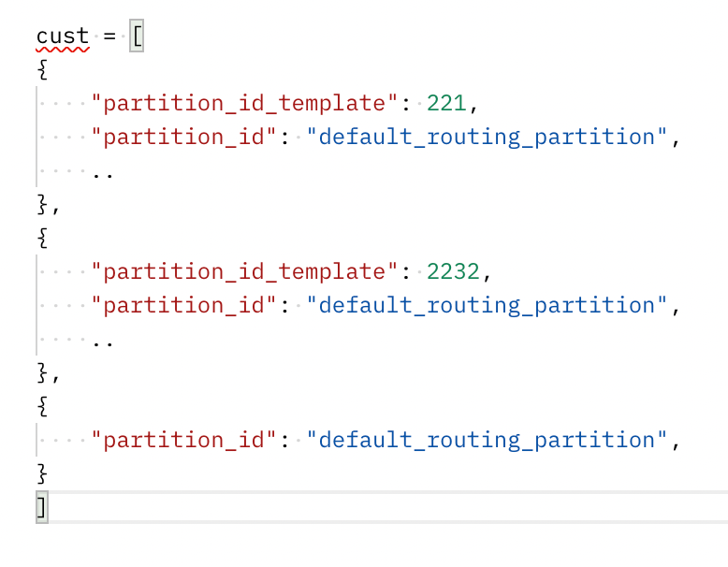Screen dimensions: 728x567
Task: Click the opening brace of the first object
Action: pos(41,70)
